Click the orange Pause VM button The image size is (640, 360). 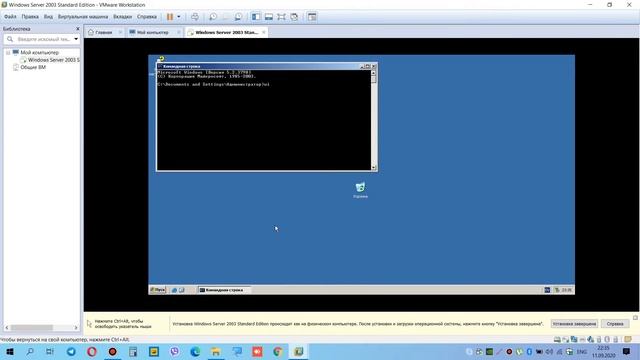point(170,17)
